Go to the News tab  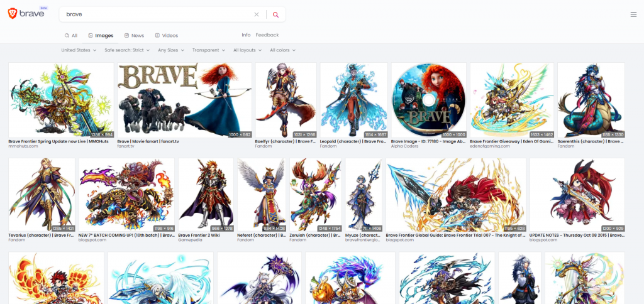134,36
